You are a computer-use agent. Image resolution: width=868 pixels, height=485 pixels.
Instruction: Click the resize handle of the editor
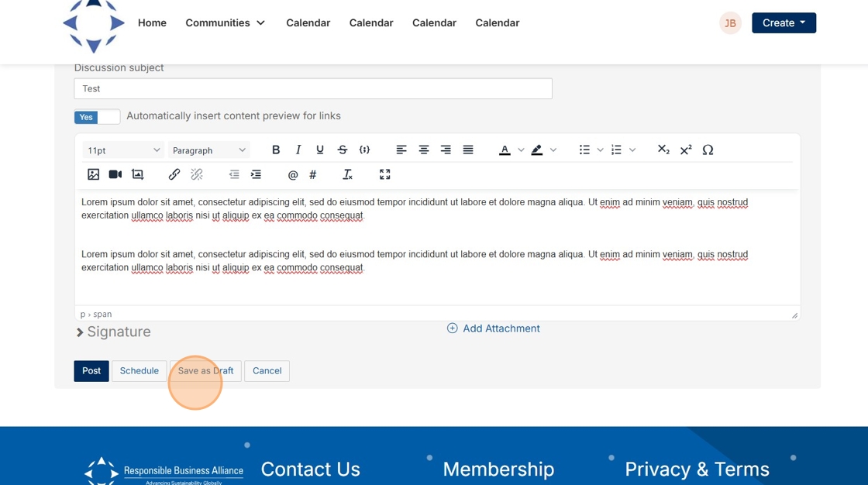[x=794, y=315]
